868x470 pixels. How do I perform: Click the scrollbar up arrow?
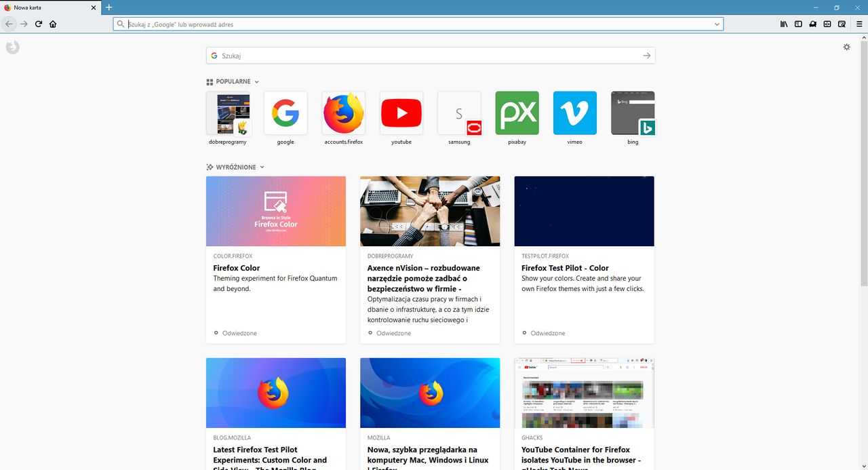coord(864,37)
